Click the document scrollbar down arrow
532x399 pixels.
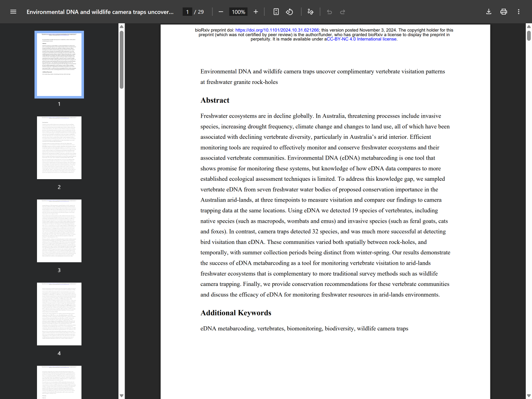pyautogui.click(x=529, y=396)
